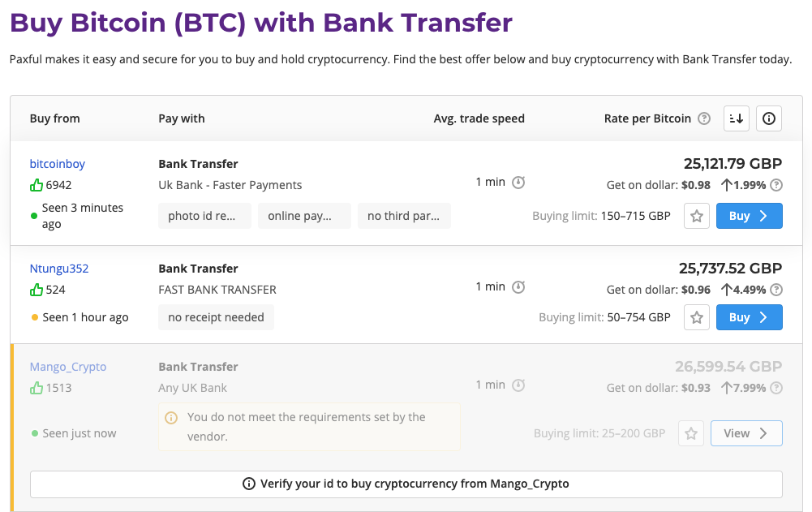Screen dimensions: 812x512
Task: Click help icon beside 7.99% markup
Action: coord(775,388)
